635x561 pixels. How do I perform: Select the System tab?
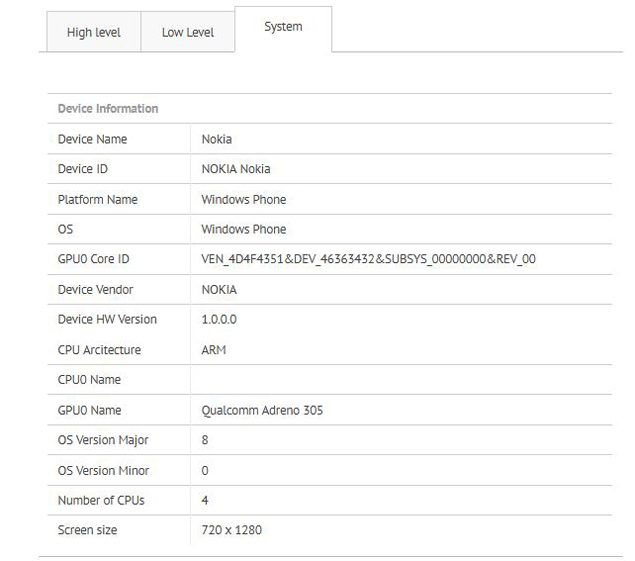point(283,27)
